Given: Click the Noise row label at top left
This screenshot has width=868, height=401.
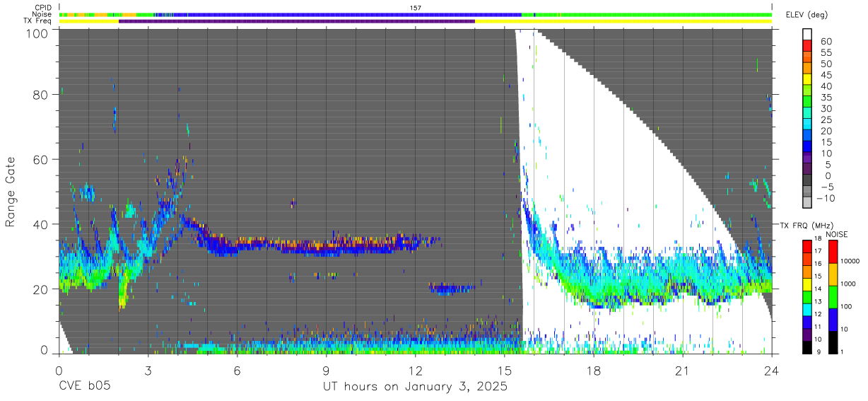Looking at the screenshot, I should (x=41, y=14).
